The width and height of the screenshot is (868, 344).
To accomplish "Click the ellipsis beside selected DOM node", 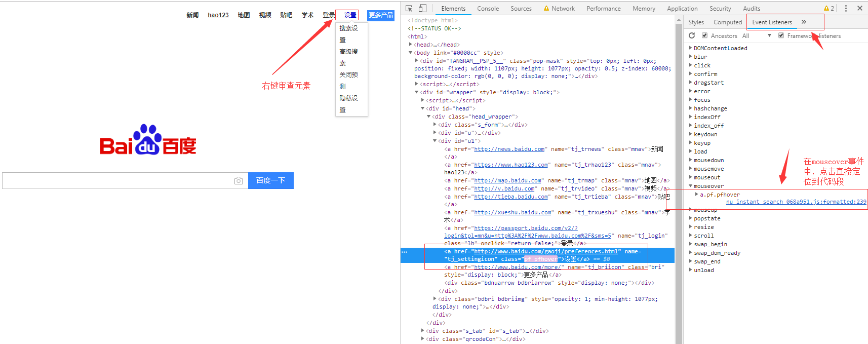I will click(x=404, y=252).
